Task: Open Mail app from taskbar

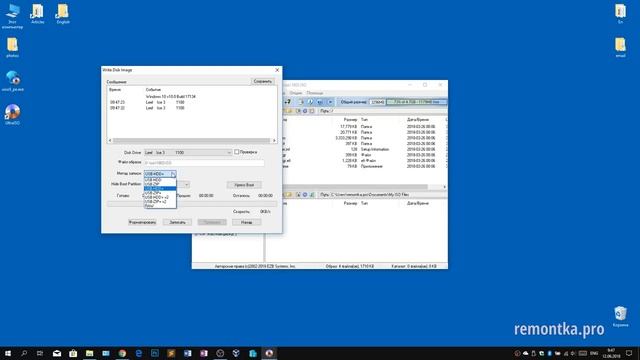Action: point(57,353)
